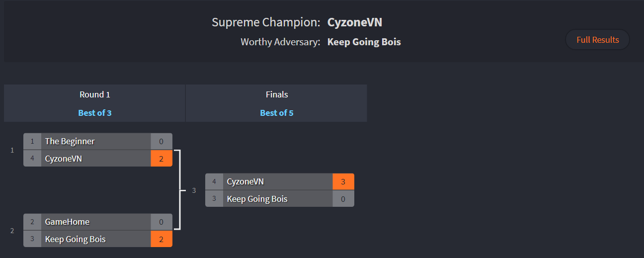644x258 pixels.
Task: Click match number 3 beside Finals bracket
Action: click(x=194, y=190)
